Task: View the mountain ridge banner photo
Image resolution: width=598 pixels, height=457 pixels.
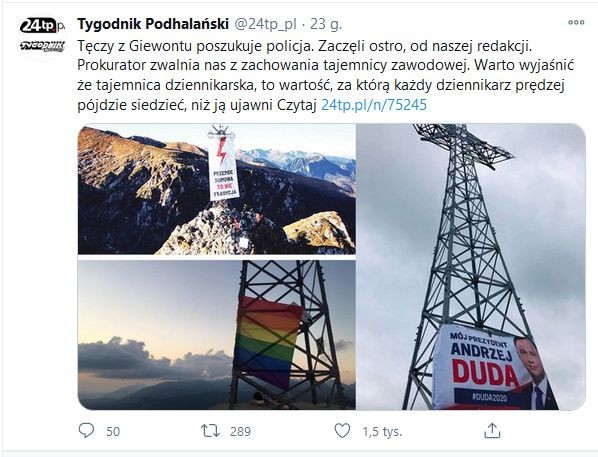Action: tap(217, 189)
